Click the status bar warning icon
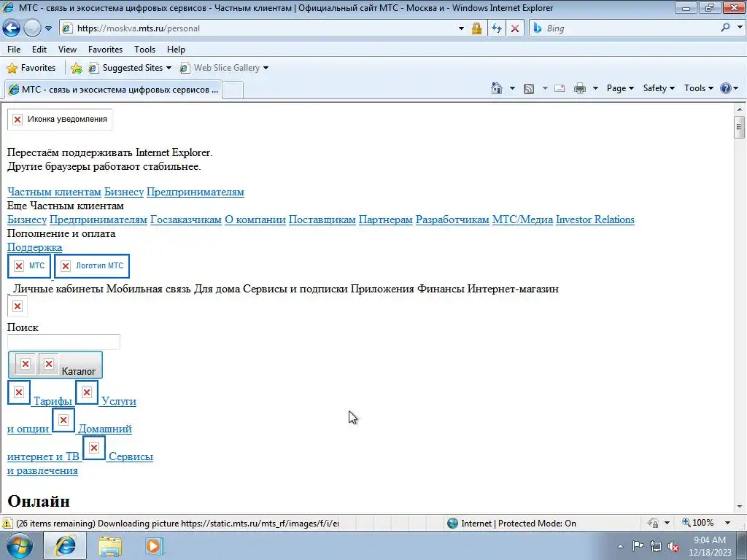747x560 pixels. [x=7, y=524]
